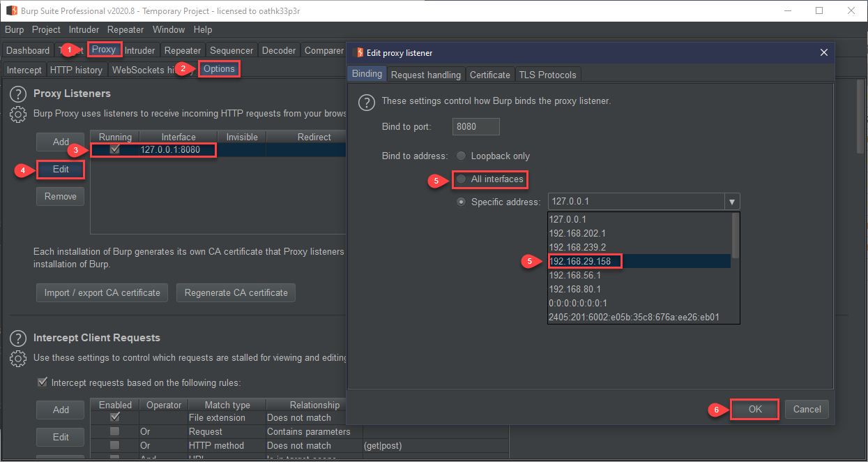The height and width of the screenshot is (462, 868).
Task: Open the Intercept sub-tab
Action: tap(24, 70)
